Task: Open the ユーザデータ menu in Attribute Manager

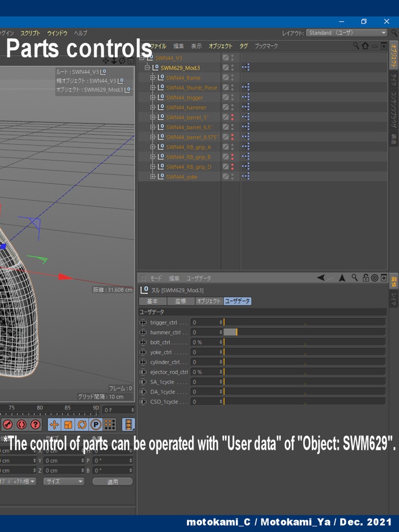Action: 198,278
